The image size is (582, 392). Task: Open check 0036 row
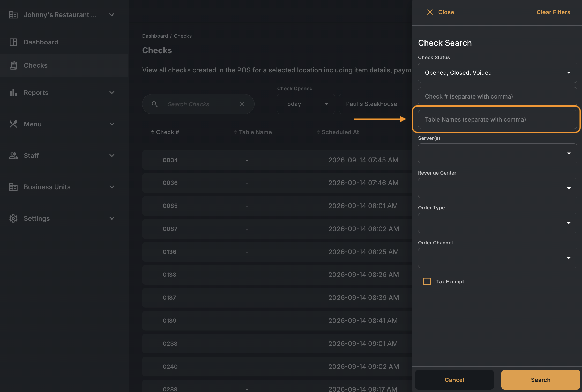pos(277,183)
